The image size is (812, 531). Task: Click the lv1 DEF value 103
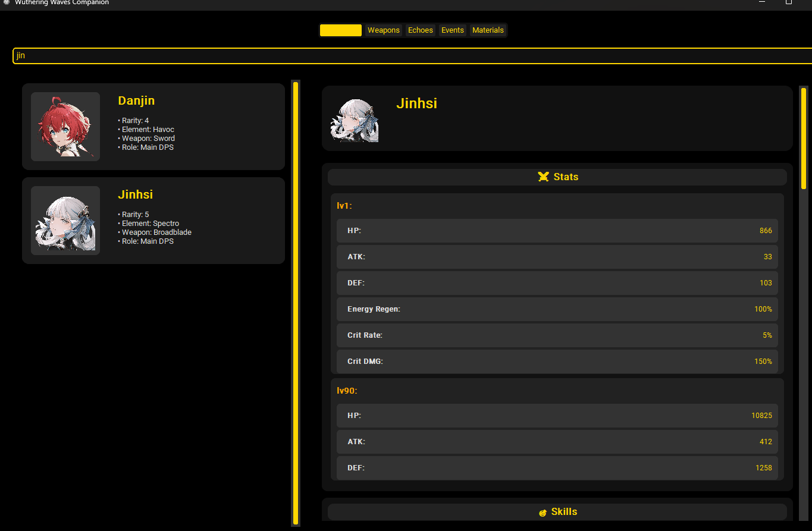tap(766, 283)
